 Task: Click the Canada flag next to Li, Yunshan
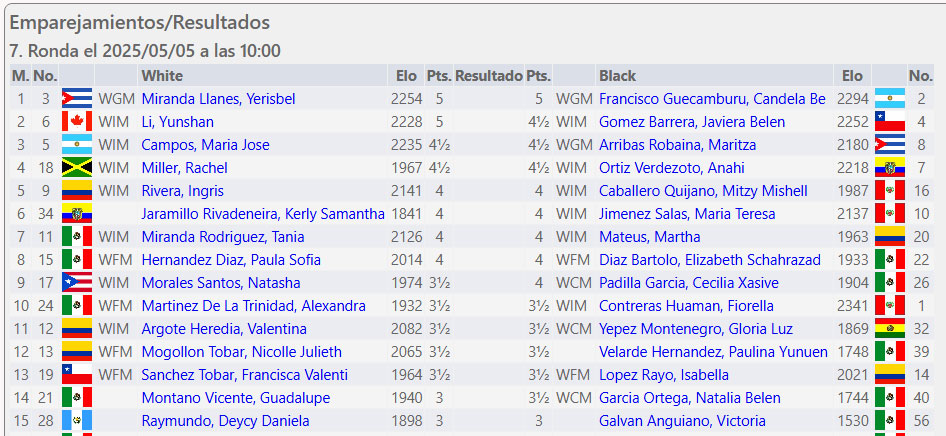77,121
